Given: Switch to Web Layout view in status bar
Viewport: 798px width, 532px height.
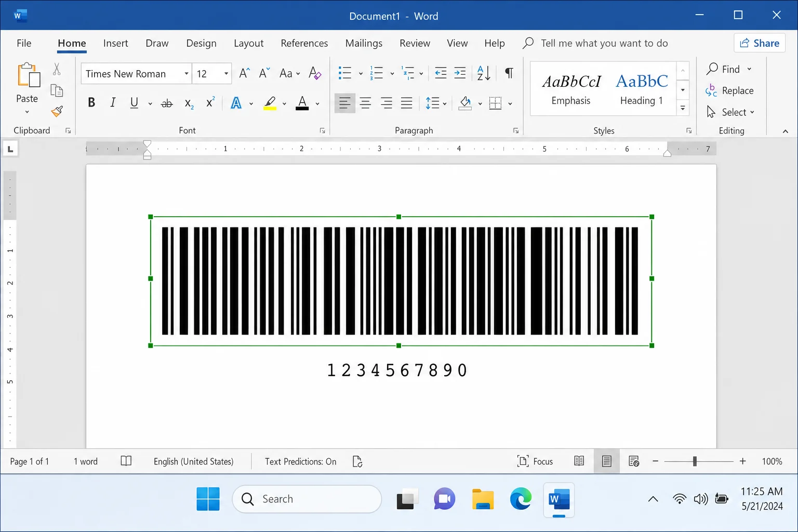Looking at the screenshot, I should (634, 461).
